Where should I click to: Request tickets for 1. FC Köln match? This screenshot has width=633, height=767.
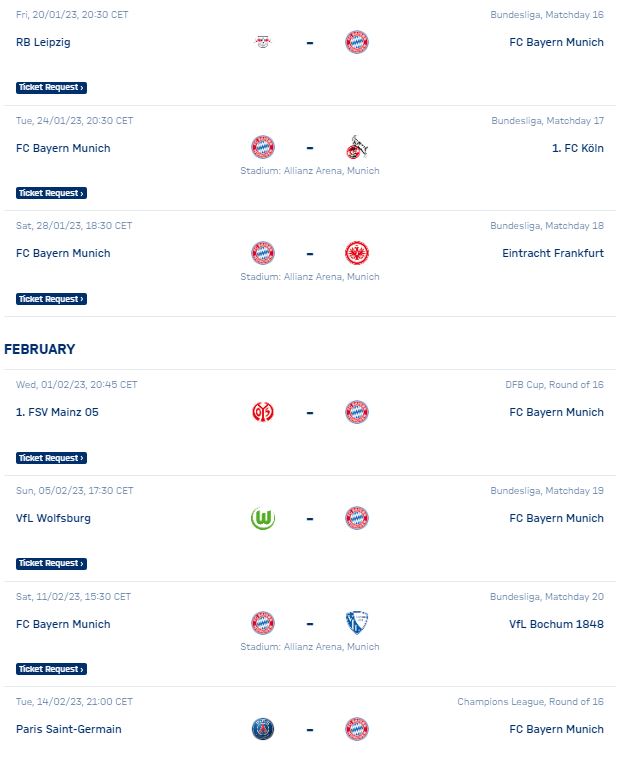coord(51,193)
